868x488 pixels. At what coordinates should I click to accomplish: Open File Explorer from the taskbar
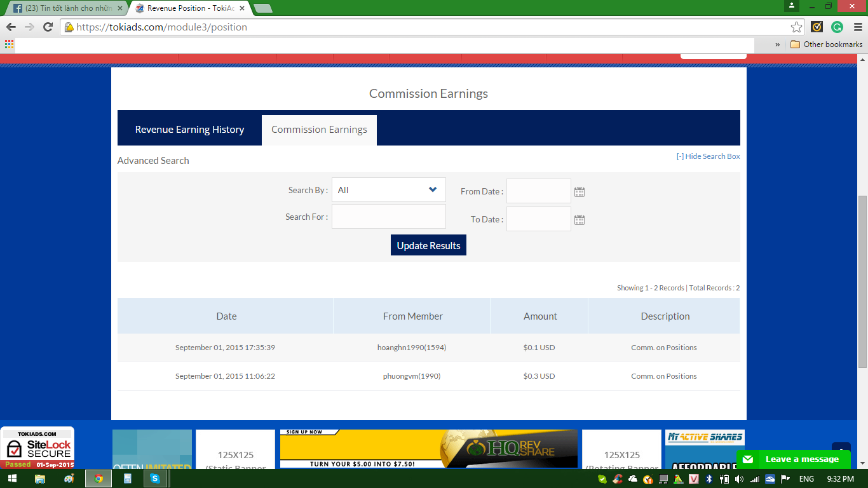(x=39, y=478)
